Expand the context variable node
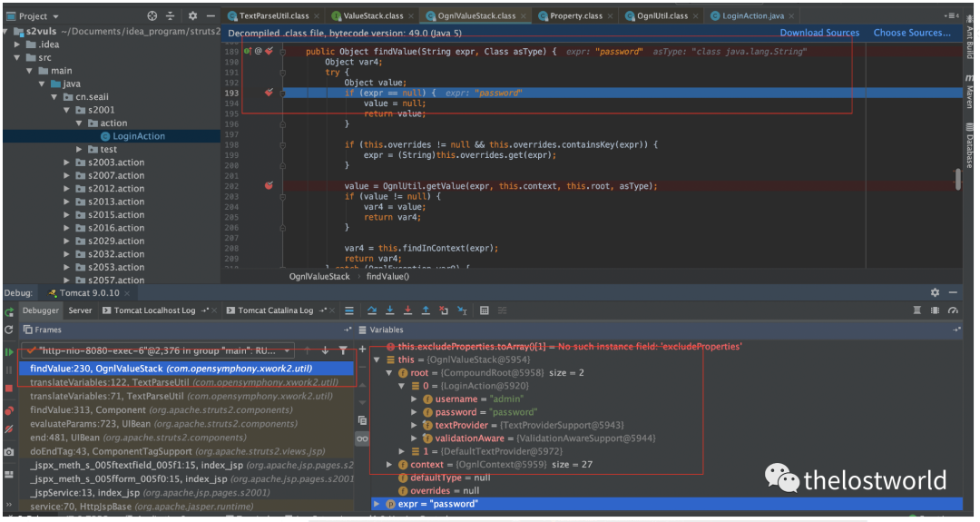This screenshot has width=980, height=522. (390, 465)
